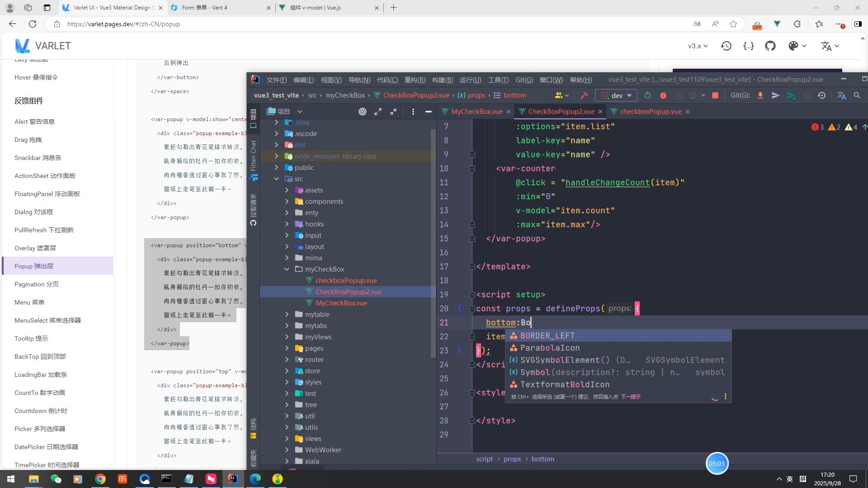
Task: Open Dialog 对话框 docs link
Action: [x=33, y=212]
